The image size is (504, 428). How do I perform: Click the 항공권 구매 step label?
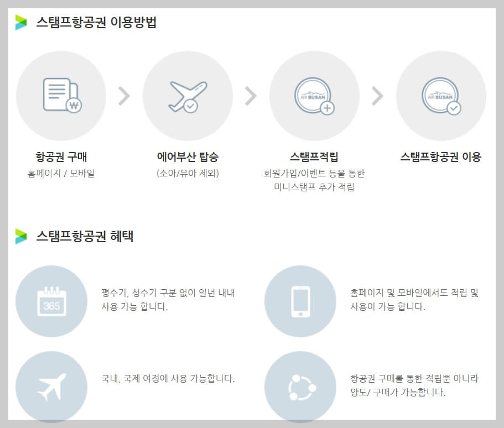(x=63, y=156)
